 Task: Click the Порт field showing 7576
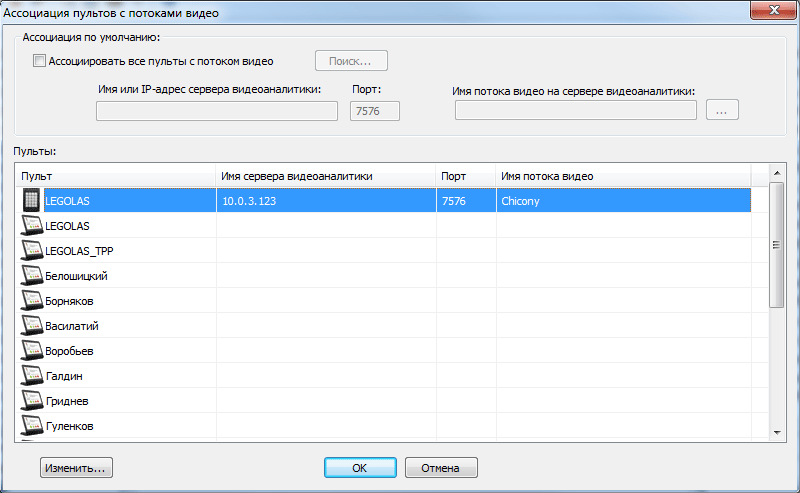tap(374, 110)
